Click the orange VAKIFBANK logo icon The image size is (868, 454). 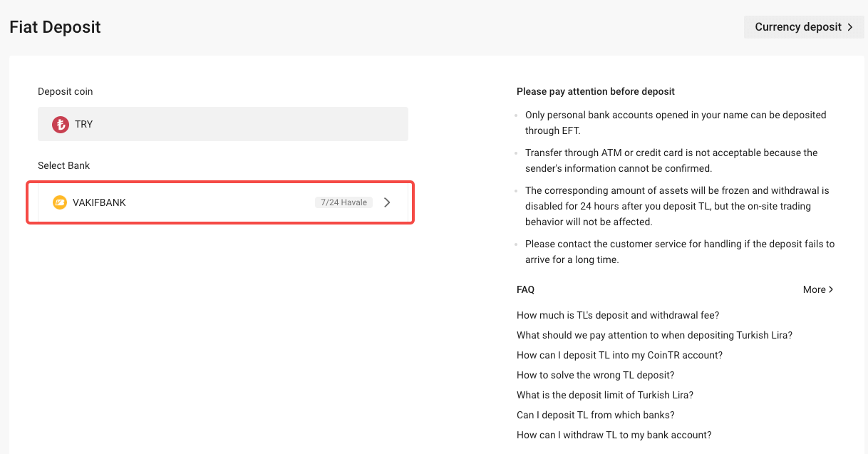[x=60, y=202]
